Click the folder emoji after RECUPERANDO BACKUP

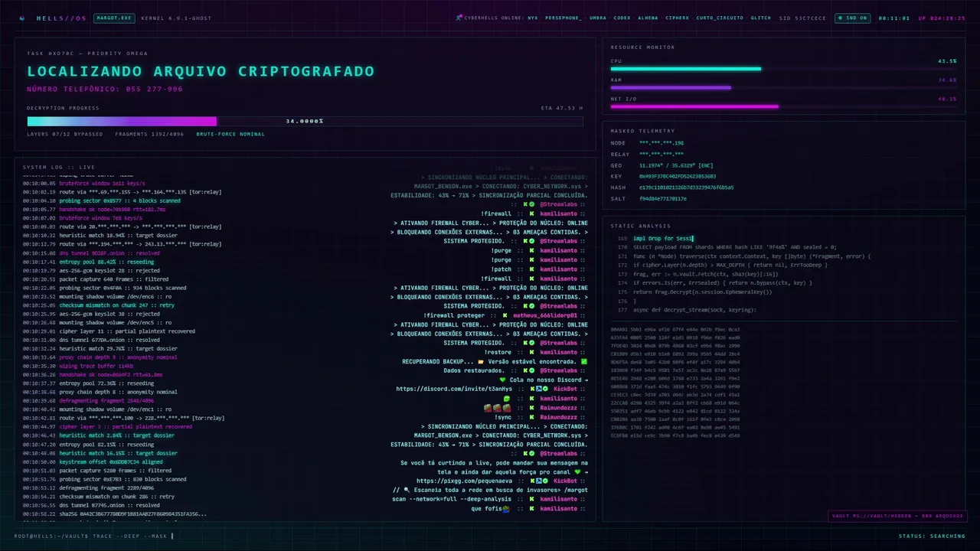(481, 361)
